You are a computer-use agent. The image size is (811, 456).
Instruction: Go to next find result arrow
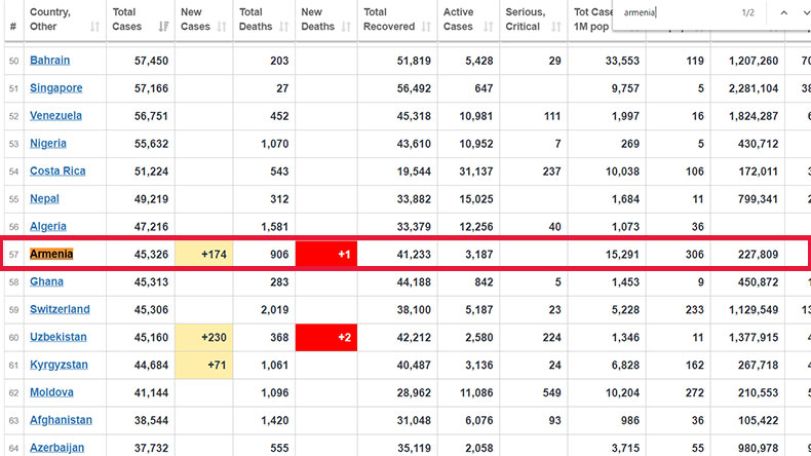pyautogui.click(x=806, y=13)
